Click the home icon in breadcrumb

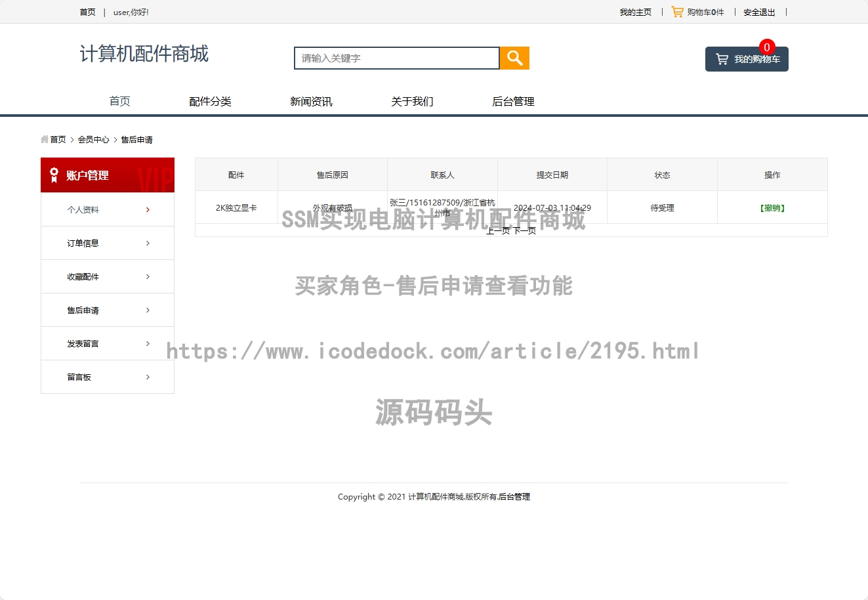(45, 139)
